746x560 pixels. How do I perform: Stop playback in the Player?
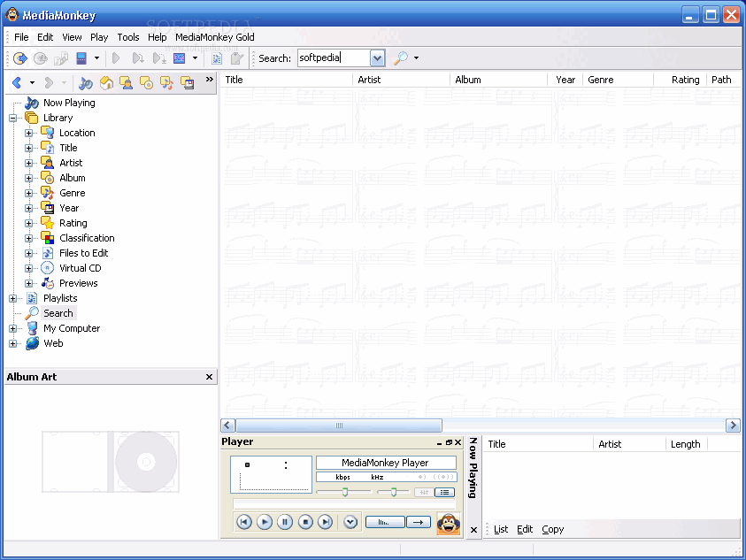(x=305, y=522)
